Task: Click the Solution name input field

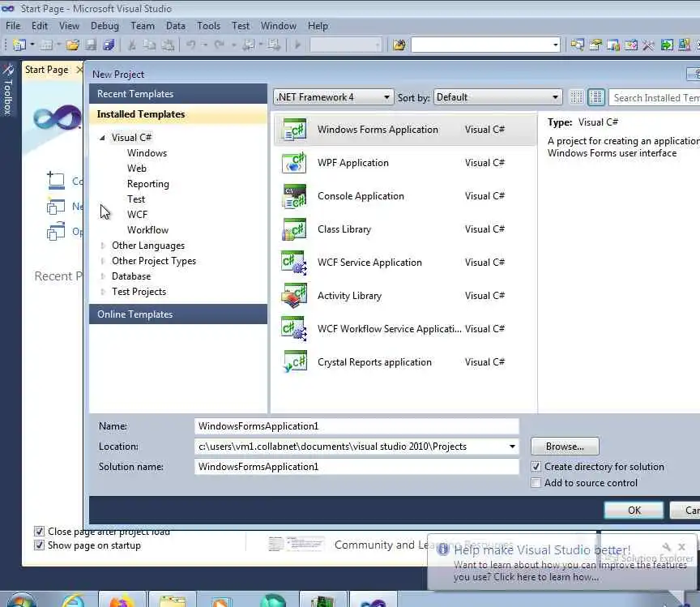Action: tap(356, 467)
